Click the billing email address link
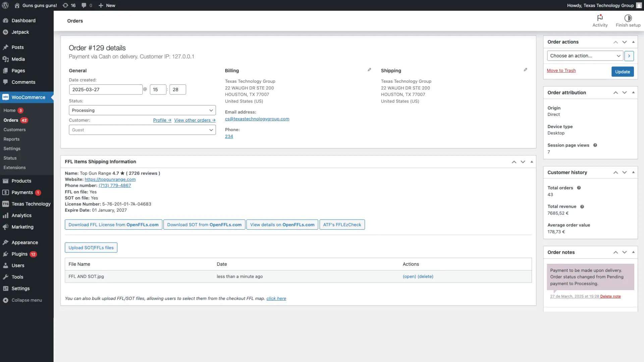The width and height of the screenshot is (644, 362). click(x=257, y=119)
